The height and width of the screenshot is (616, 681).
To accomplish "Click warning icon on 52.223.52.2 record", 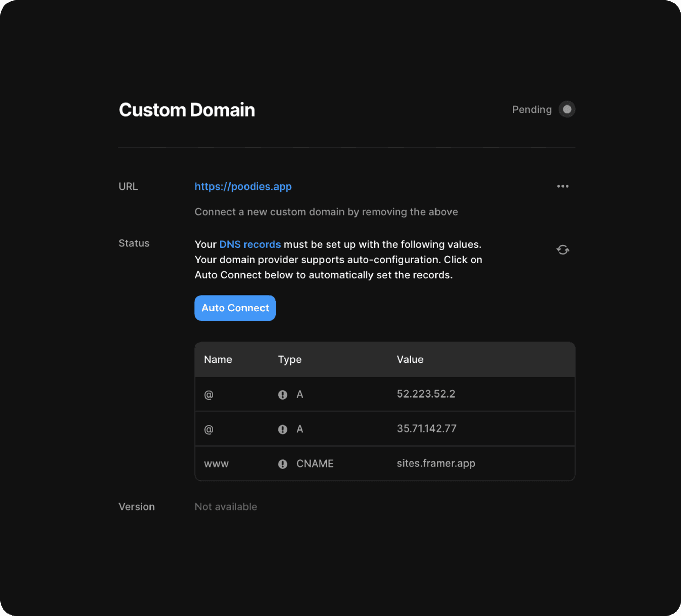I will tap(282, 394).
